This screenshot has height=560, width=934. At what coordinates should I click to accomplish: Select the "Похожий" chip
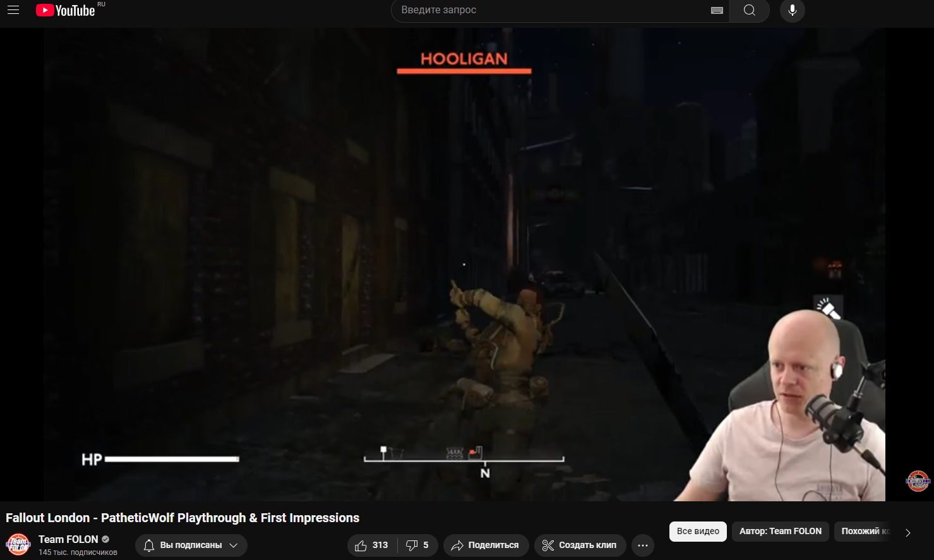(863, 532)
